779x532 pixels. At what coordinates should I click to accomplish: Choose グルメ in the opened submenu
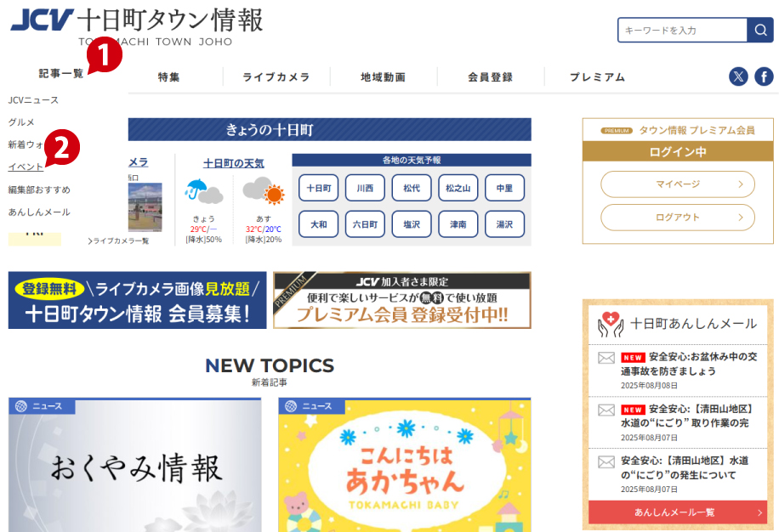tap(21, 122)
